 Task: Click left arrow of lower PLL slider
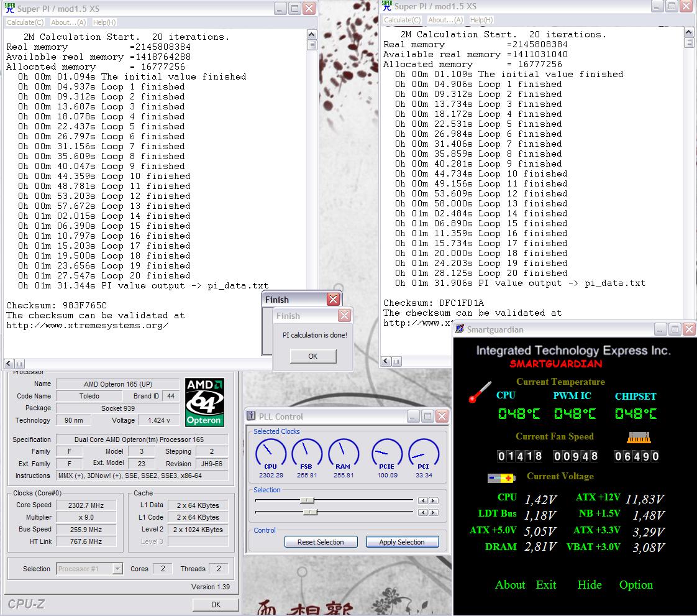(x=422, y=513)
